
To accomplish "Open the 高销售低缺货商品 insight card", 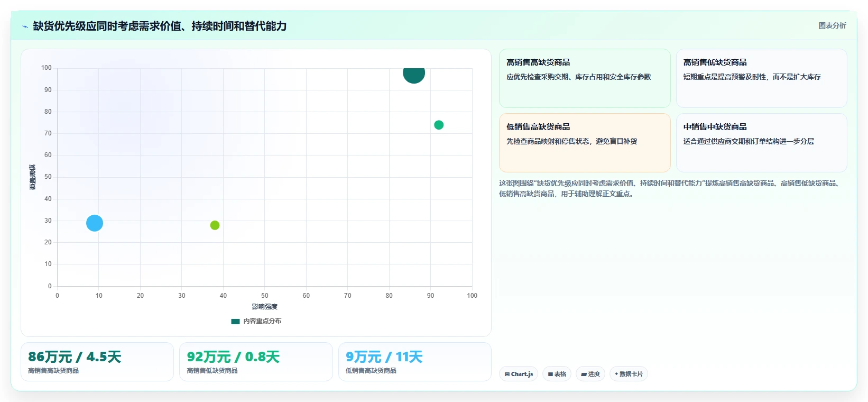I will (x=761, y=78).
